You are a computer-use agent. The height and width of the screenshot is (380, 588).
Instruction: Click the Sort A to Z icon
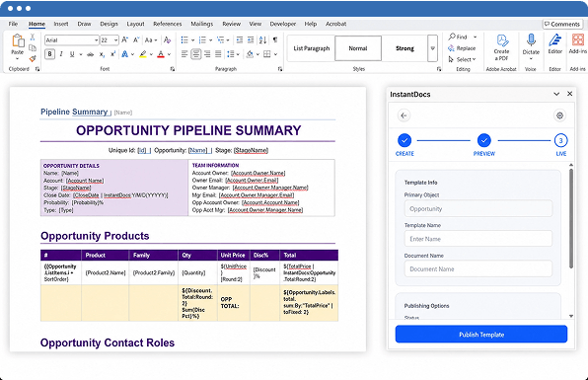click(x=262, y=39)
